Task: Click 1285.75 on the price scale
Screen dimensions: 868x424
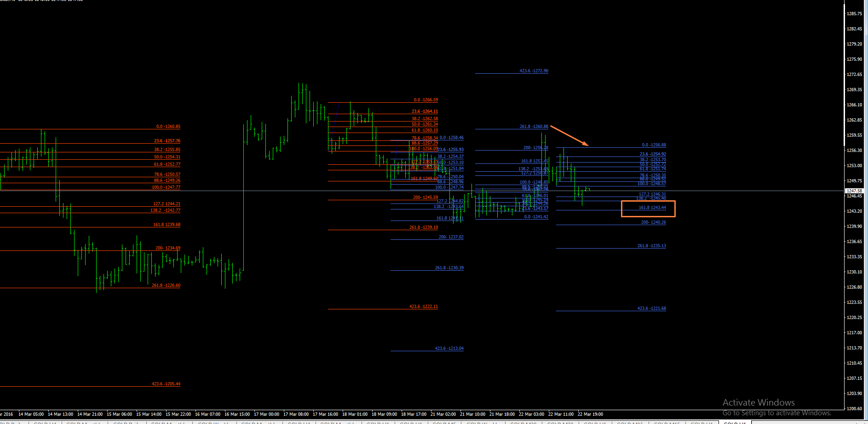Action: click(x=855, y=14)
